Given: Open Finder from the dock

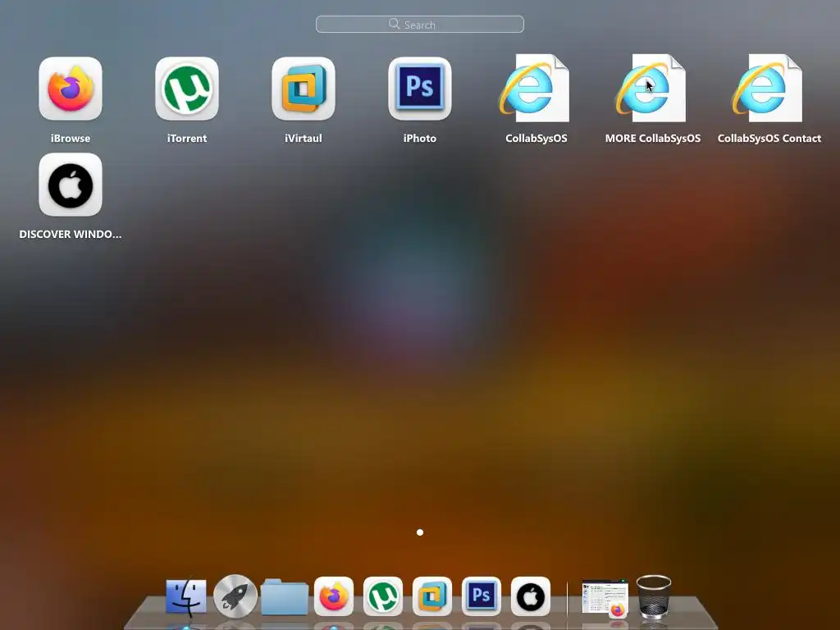Looking at the screenshot, I should 186,596.
